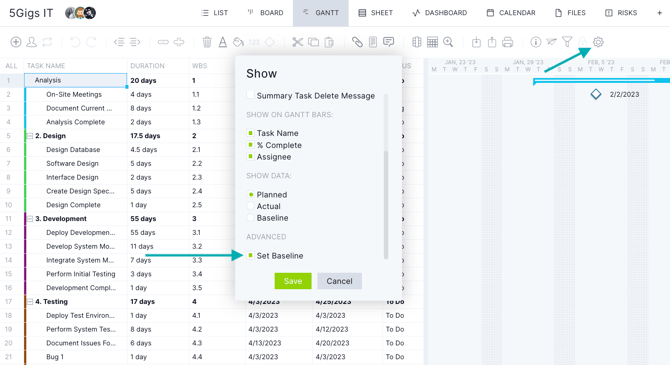Uncheck the Assignee checkbox
This screenshot has height=365, width=670.
click(250, 157)
